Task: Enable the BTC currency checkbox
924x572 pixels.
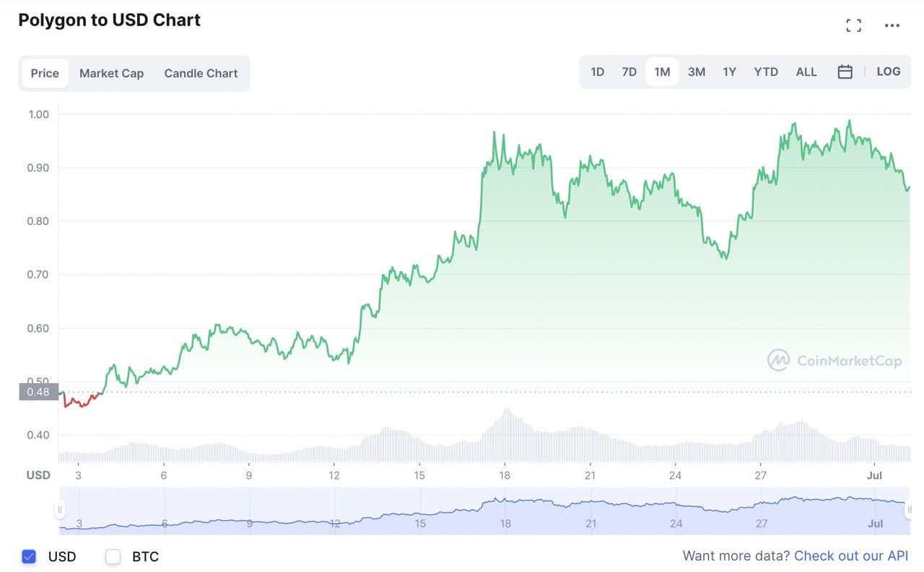Action: [x=113, y=556]
